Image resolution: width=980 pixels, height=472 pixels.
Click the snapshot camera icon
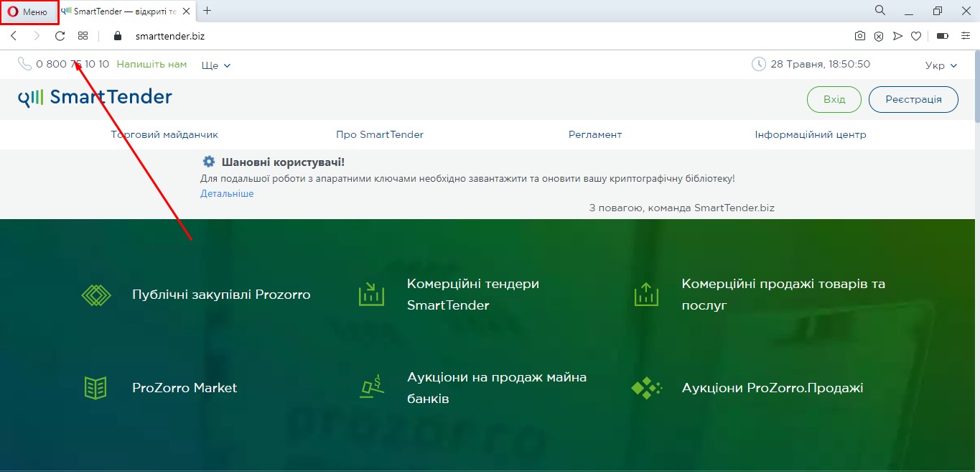pos(859,36)
